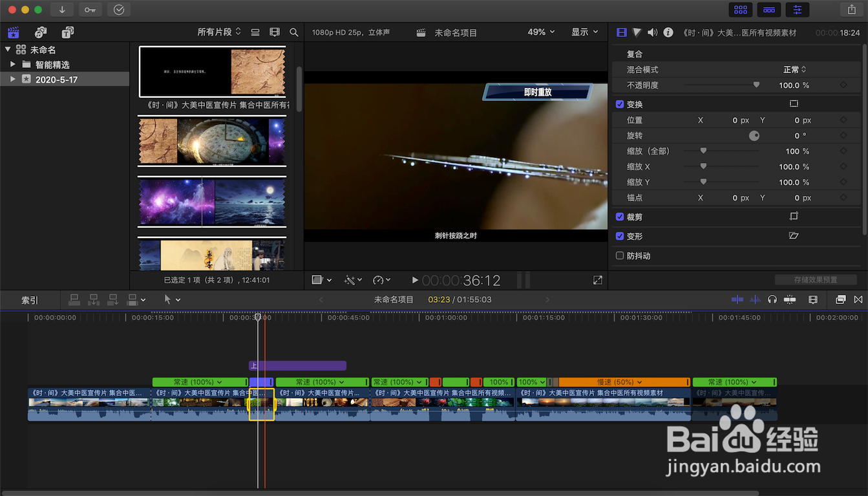Activate the 变换 onscreen transform control icon
The height and width of the screenshot is (496, 868).
click(x=794, y=103)
